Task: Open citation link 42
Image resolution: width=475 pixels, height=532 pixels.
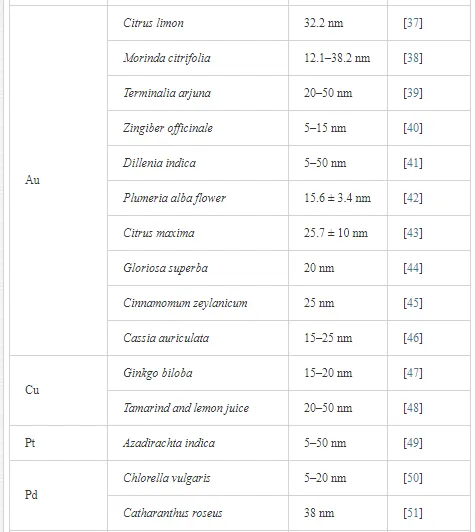Action: coord(413,198)
